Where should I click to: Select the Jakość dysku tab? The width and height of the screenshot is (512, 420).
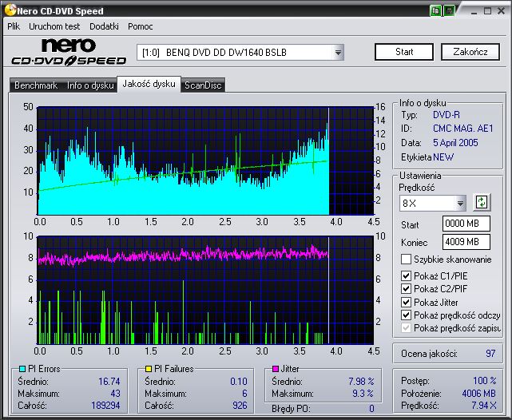(x=149, y=84)
